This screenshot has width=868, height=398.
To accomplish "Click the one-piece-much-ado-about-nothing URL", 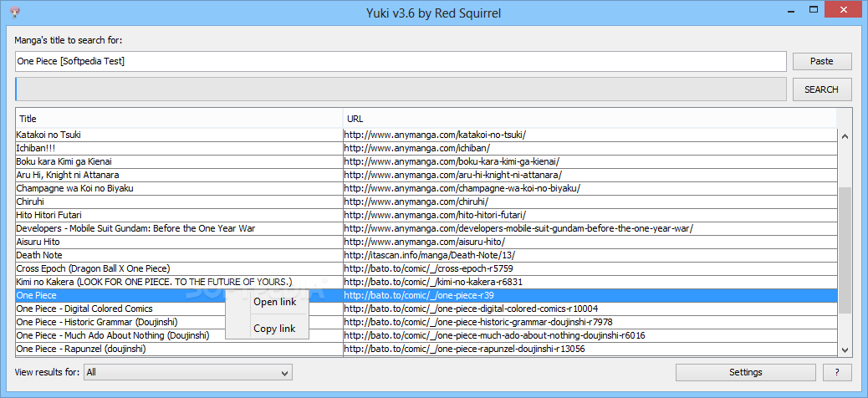I will point(494,335).
